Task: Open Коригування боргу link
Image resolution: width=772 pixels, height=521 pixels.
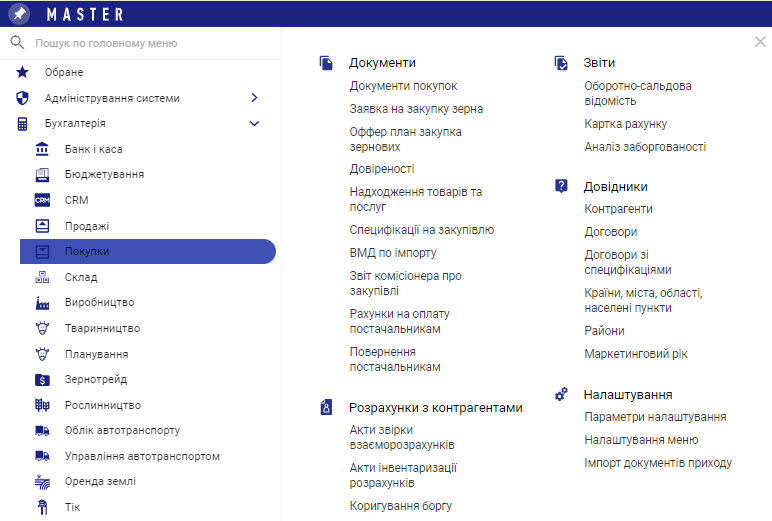Action: pos(400,506)
